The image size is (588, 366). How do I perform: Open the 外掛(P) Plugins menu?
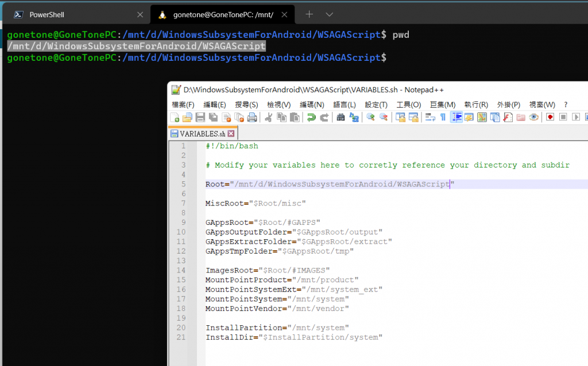tap(508, 104)
